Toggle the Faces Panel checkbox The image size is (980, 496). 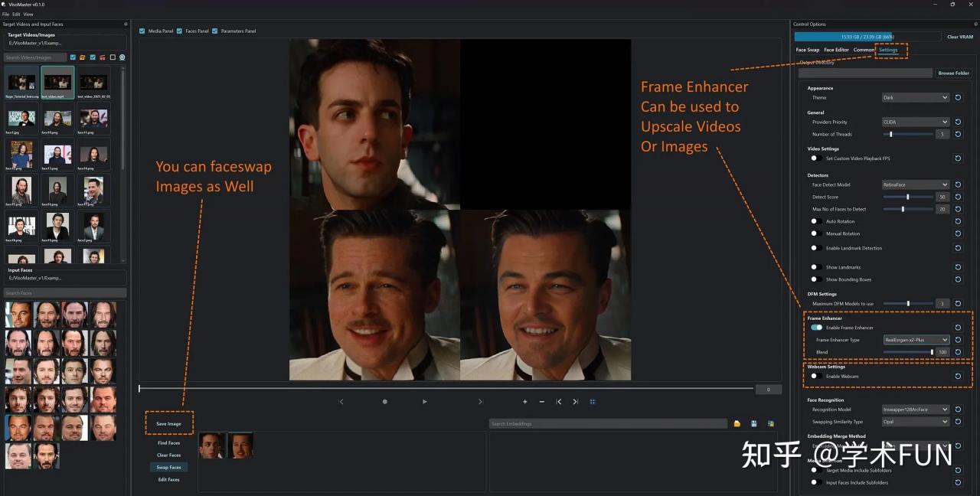tap(179, 31)
